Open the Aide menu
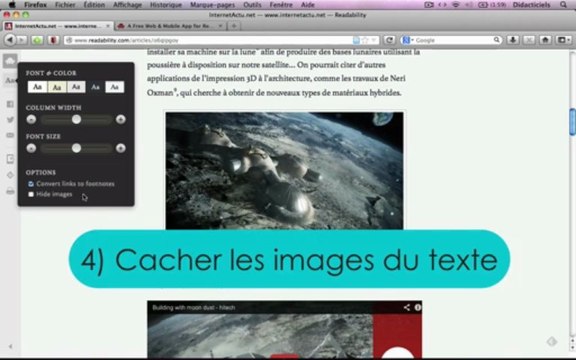The height and width of the screenshot is (360, 576). point(307,5)
